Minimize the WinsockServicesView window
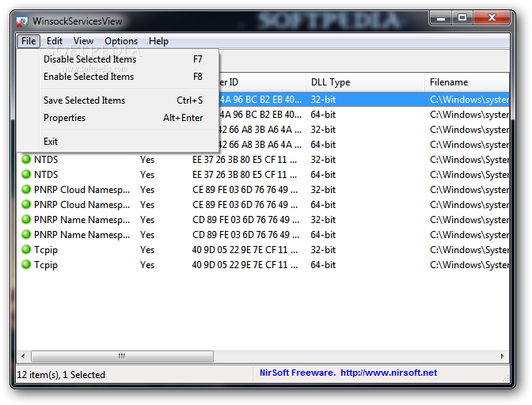 coord(441,17)
